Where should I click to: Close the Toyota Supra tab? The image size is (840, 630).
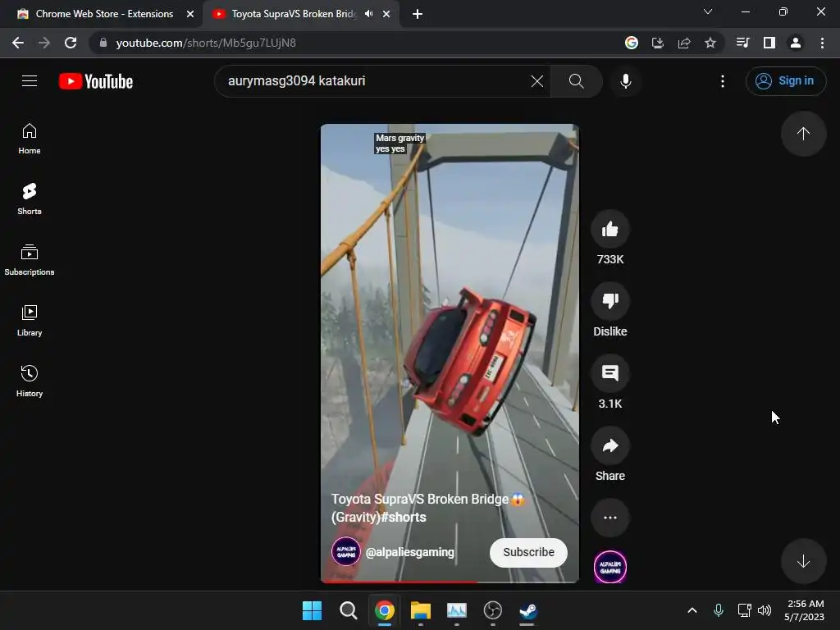pos(386,14)
